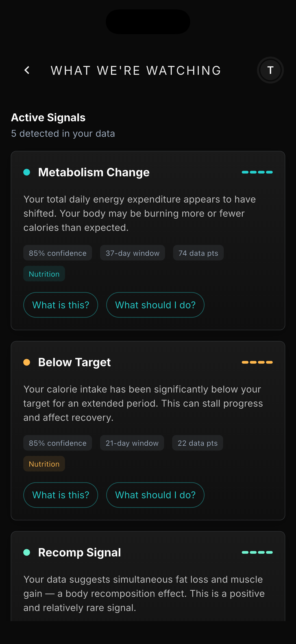Tap the 37-day window chip
The width and height of the screenshot is (296, 644).
pyautogui.click(x=132, y=253)
